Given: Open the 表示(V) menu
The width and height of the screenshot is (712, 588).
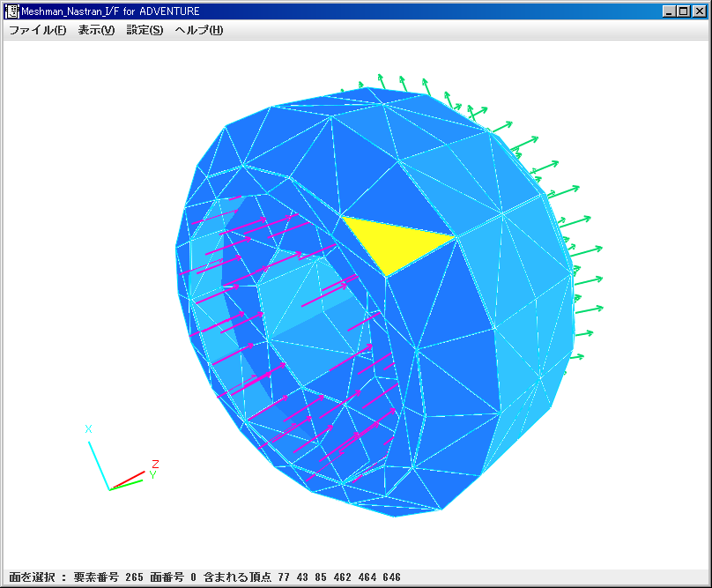Looking at the screenshot, I should pyautogui.click(x=96, y=30).
